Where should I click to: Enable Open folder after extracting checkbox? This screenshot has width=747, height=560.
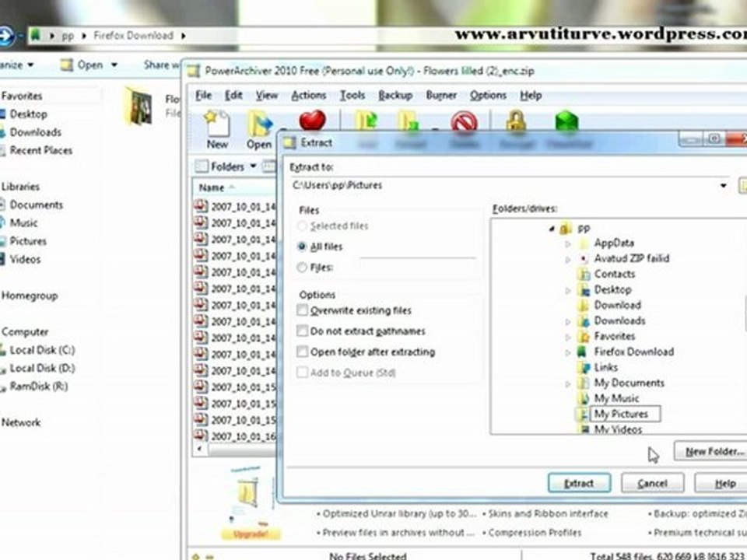302,352
